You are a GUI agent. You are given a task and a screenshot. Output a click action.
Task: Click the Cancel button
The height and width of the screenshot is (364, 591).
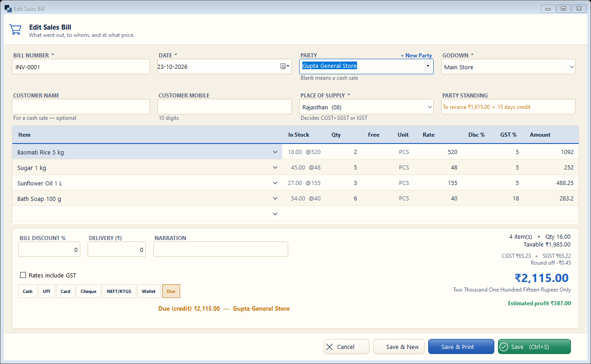347,347
